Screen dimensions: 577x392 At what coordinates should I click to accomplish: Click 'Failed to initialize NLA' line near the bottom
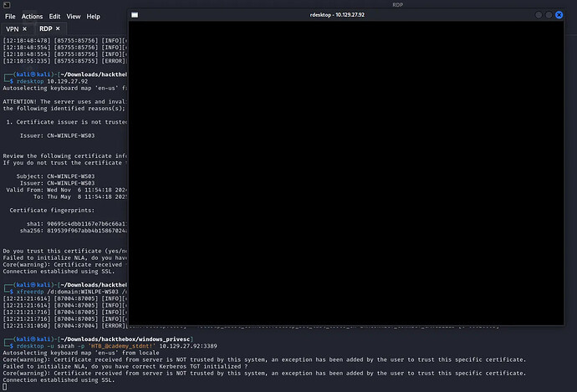[x=125, y=366]
